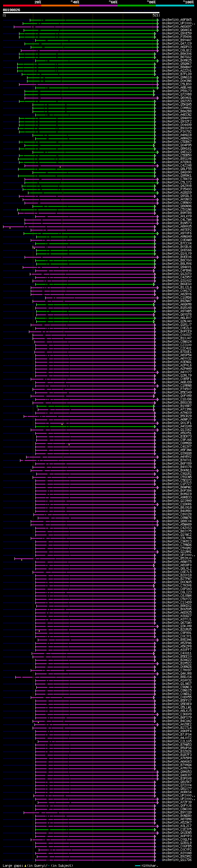197x868 pixels.
Task: Select the UniRef100_P35494 label
Action: [x=176, y=37]
